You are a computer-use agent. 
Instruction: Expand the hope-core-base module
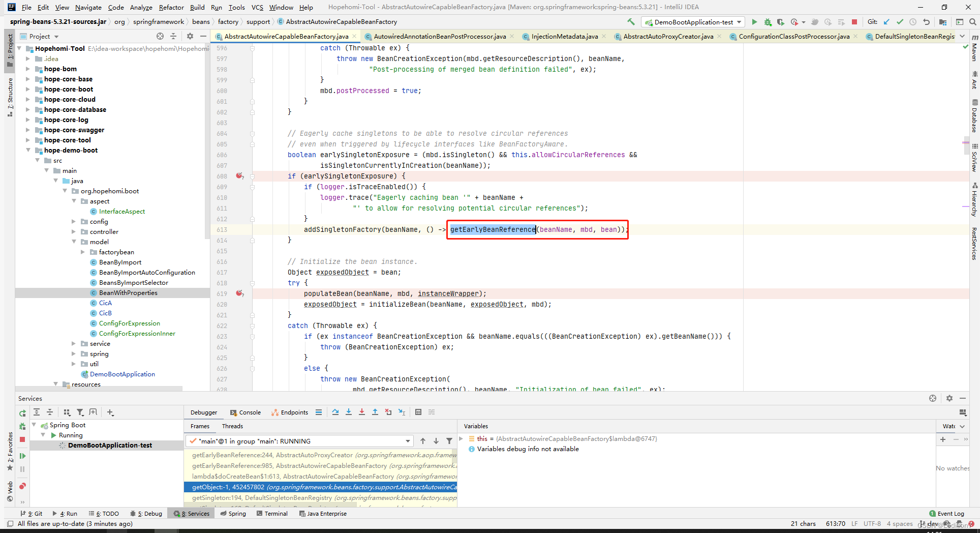[x=28, y=79]
